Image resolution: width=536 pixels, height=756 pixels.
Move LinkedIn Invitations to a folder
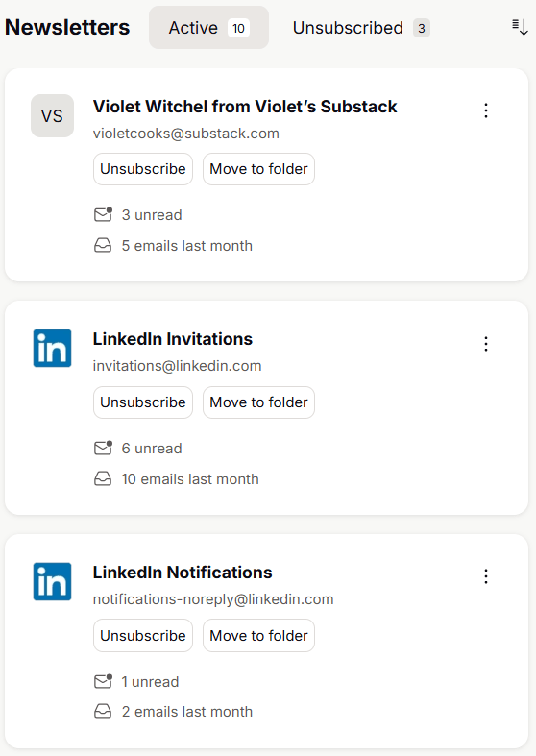(258, 402)
